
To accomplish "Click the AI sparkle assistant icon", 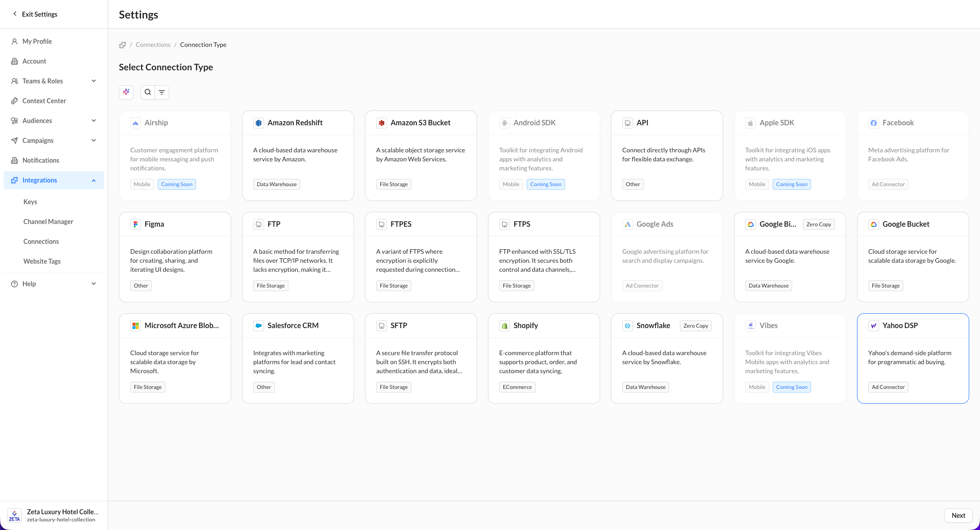I will [x=126, y=92].
